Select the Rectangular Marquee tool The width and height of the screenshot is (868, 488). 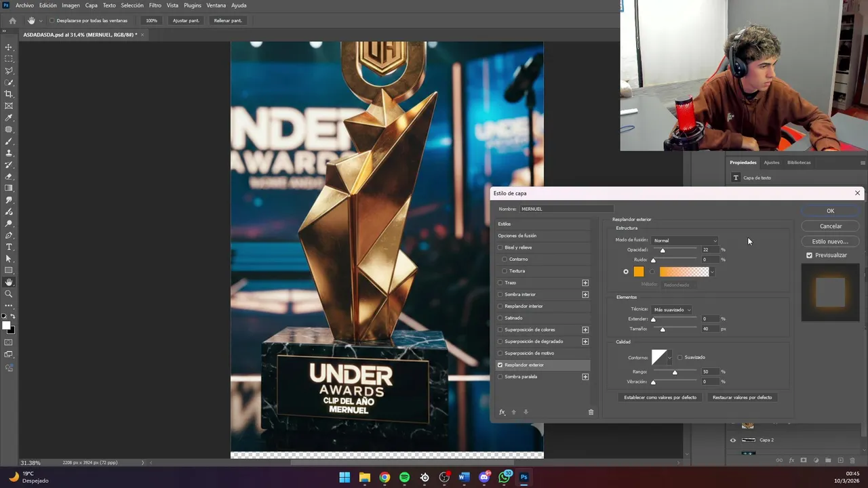click(9, 59)
